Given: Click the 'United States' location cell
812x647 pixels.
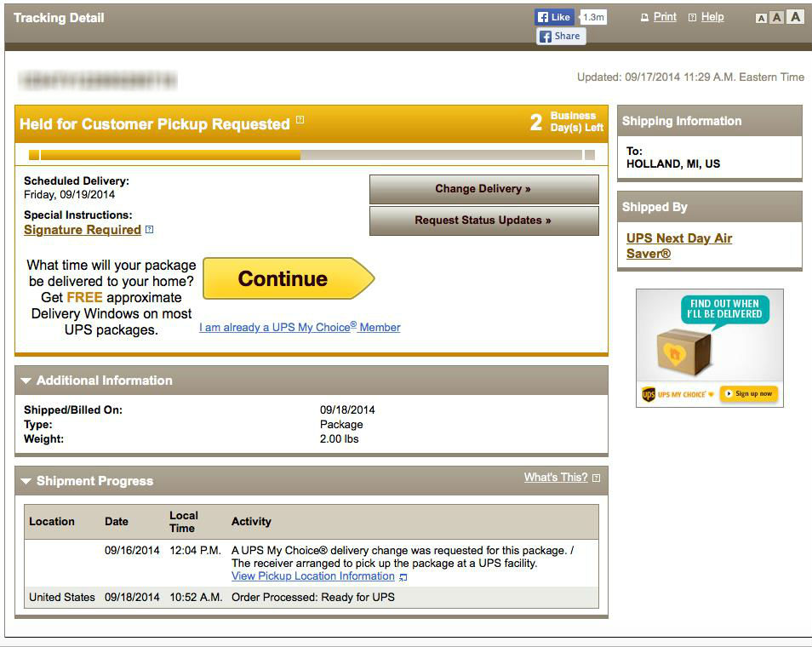Looking at the screenshot, I should [x=62, y=598].
